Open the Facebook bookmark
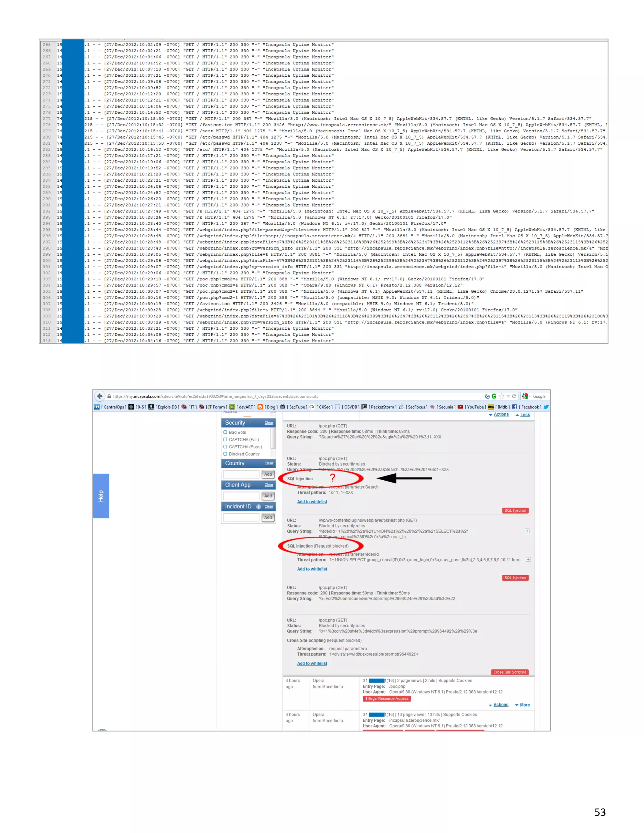Screen dimensions: 644x833 (x=530, y=407)
